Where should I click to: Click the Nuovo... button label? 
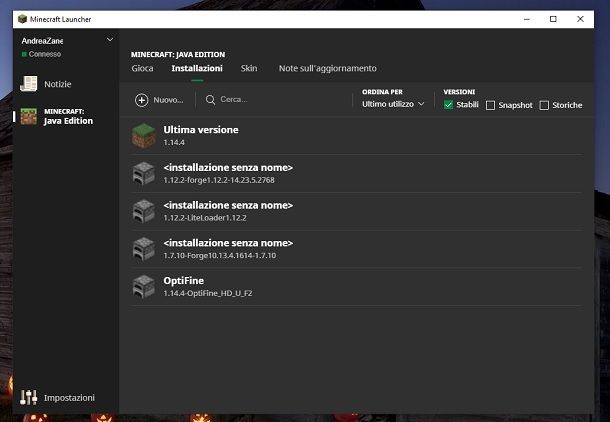(x=168, y=100)
